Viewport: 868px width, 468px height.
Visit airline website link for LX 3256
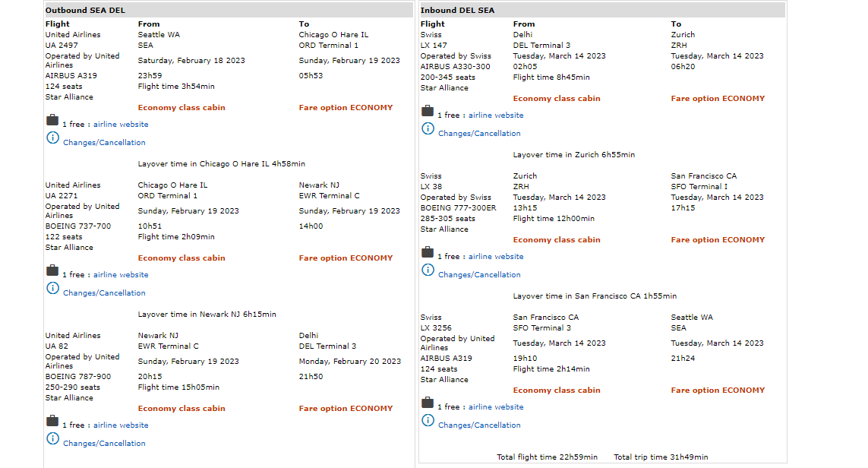(x=496, y=407)
